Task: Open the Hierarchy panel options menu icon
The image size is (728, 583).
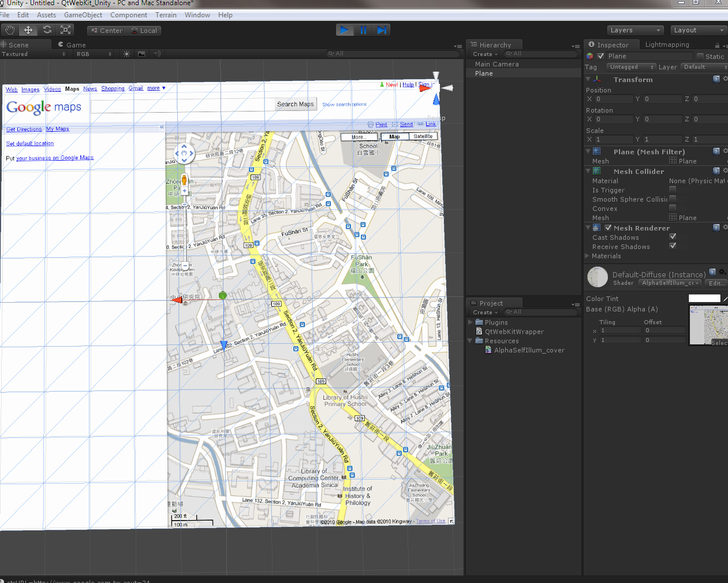Action: pyautogui.click(x=576, y=46)
